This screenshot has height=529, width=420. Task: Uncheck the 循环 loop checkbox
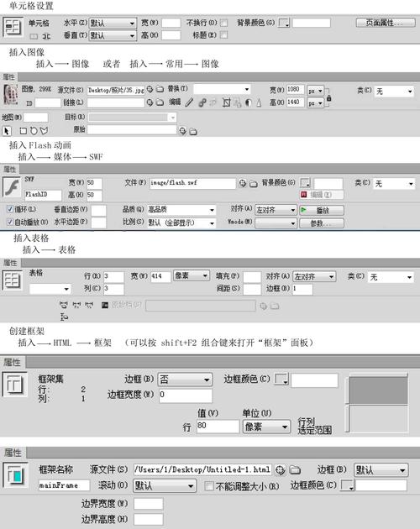tap(10, 209)
